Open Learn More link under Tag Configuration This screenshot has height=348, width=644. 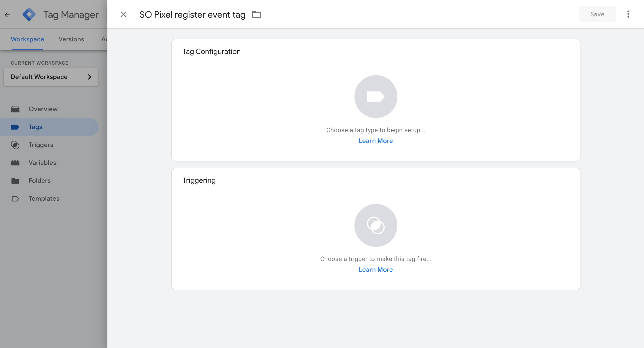pos(375,141)
